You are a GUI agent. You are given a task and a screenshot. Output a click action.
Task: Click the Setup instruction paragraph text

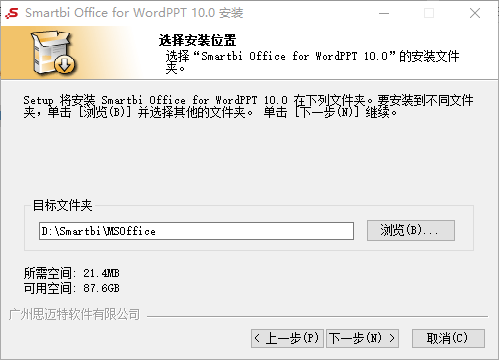pyautogui.click(x=248, y=106)
